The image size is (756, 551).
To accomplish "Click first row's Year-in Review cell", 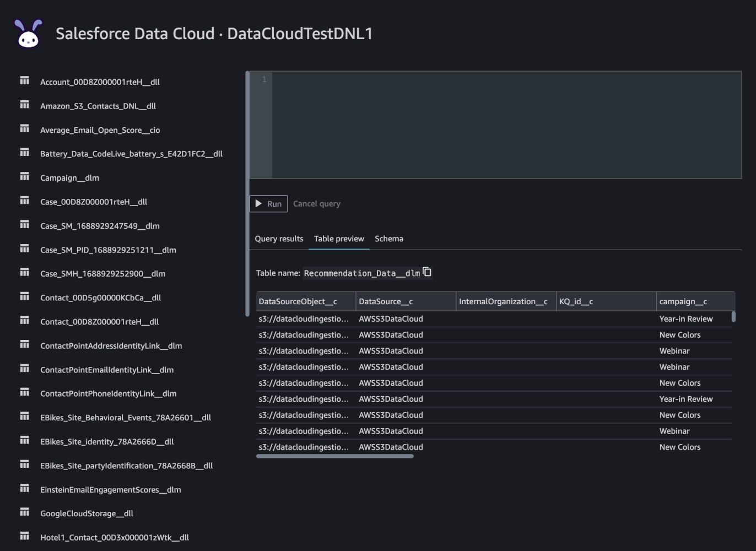I will pyautogui.click(x=686, y=319).
